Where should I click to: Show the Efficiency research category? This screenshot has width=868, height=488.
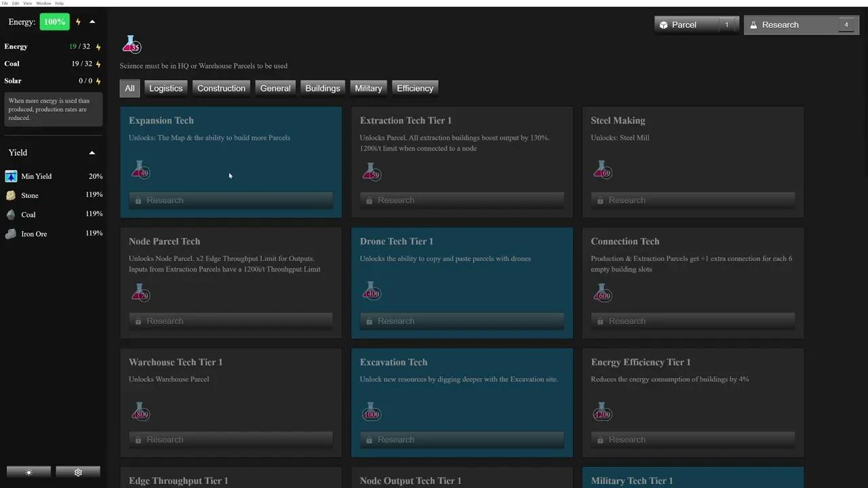click(414, 88)
